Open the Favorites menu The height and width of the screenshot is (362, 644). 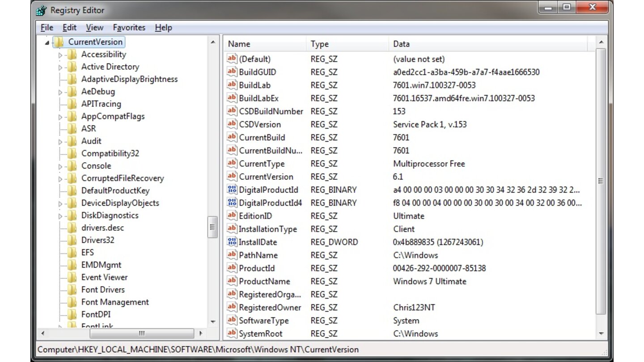(x=129, y=27)
